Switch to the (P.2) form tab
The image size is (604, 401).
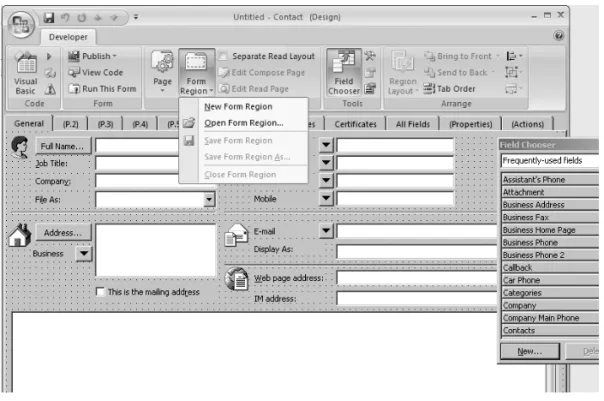(x=70, y=124)
